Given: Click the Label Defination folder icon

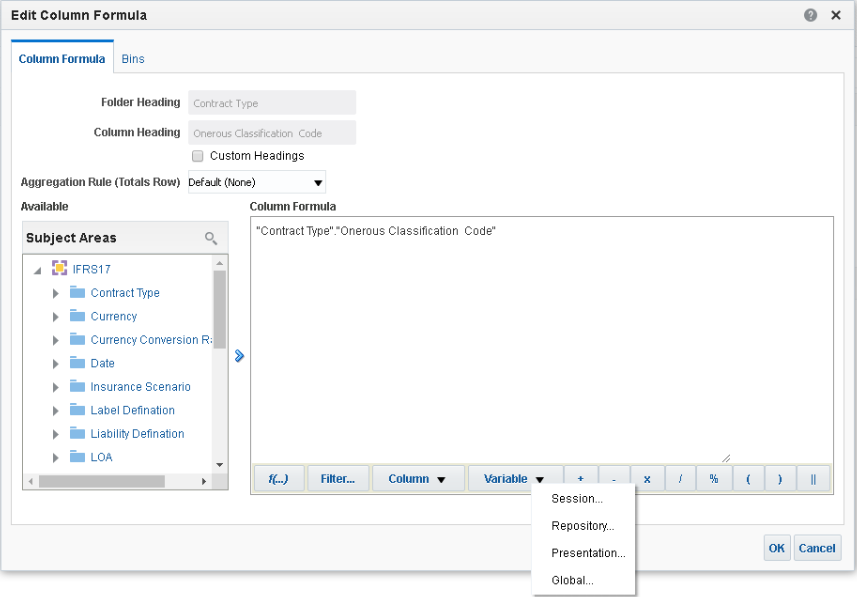Looking at the screenshot, I should [x=78, y=409].
